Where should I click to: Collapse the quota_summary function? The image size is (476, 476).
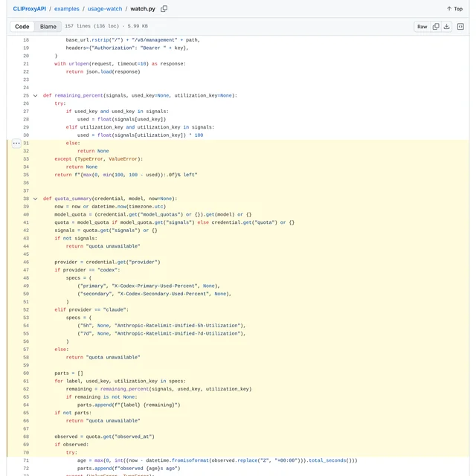click(35, 199)
